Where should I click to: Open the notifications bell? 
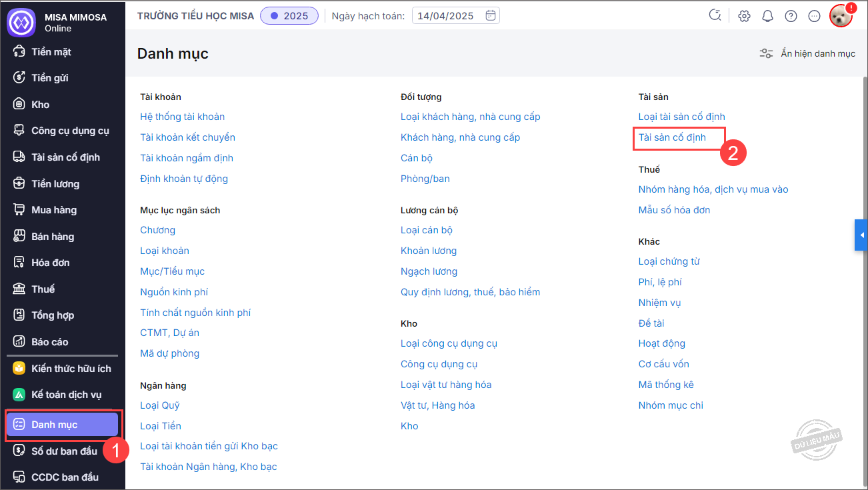[x=767, y=16]
